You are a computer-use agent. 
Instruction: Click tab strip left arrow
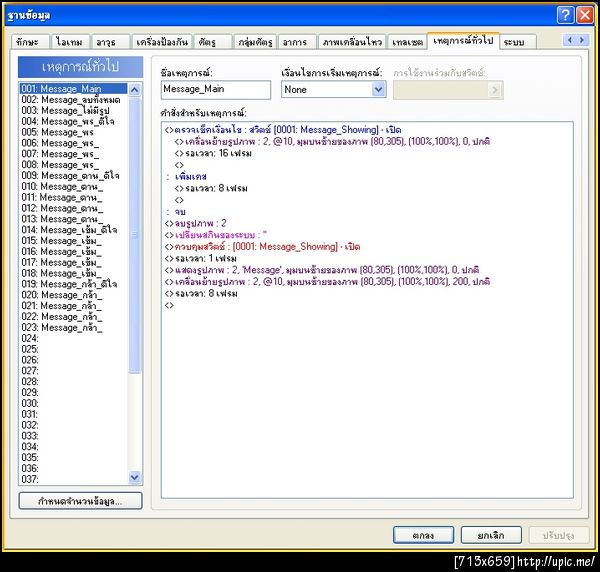[x=570, y=40]
